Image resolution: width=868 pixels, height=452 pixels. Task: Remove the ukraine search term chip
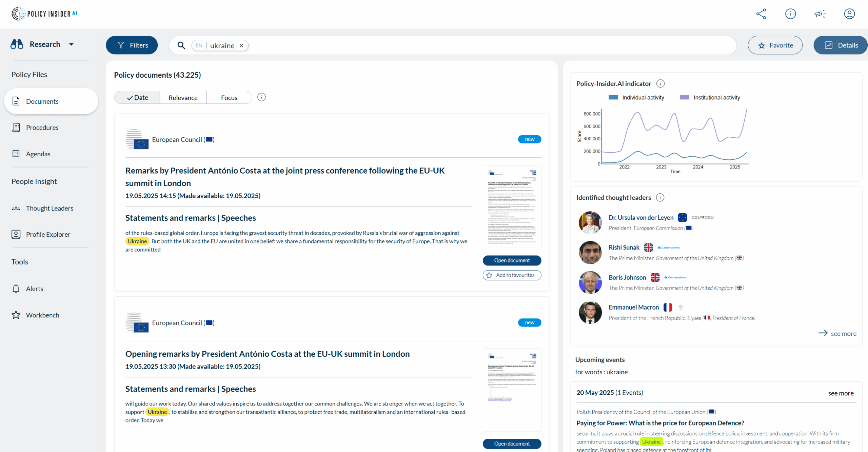(241, 46)
